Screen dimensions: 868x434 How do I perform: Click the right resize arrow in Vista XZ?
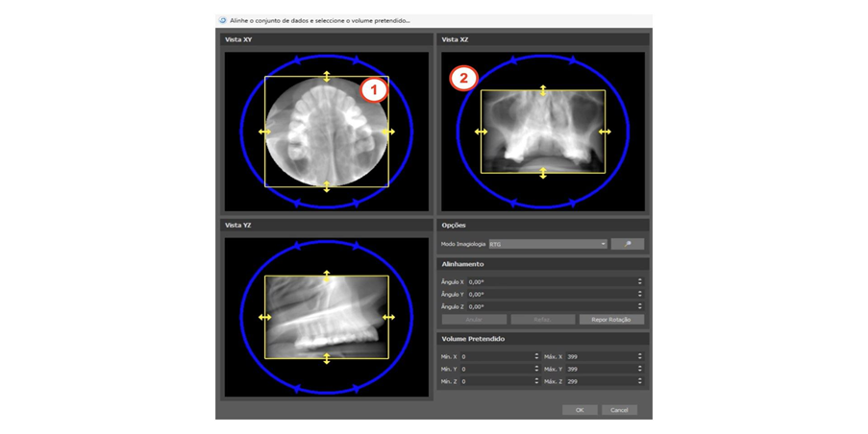[x=605, y=132]
